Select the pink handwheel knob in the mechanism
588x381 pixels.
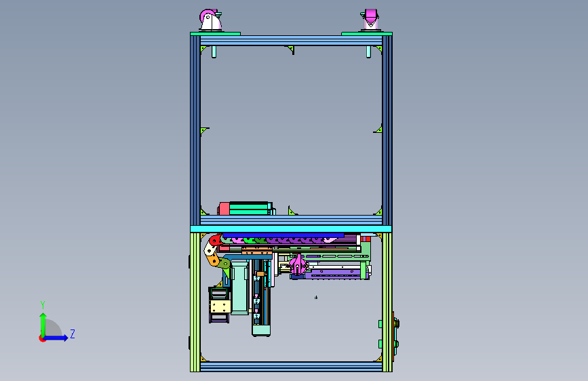pyautogui.click(x=298, y=265)
